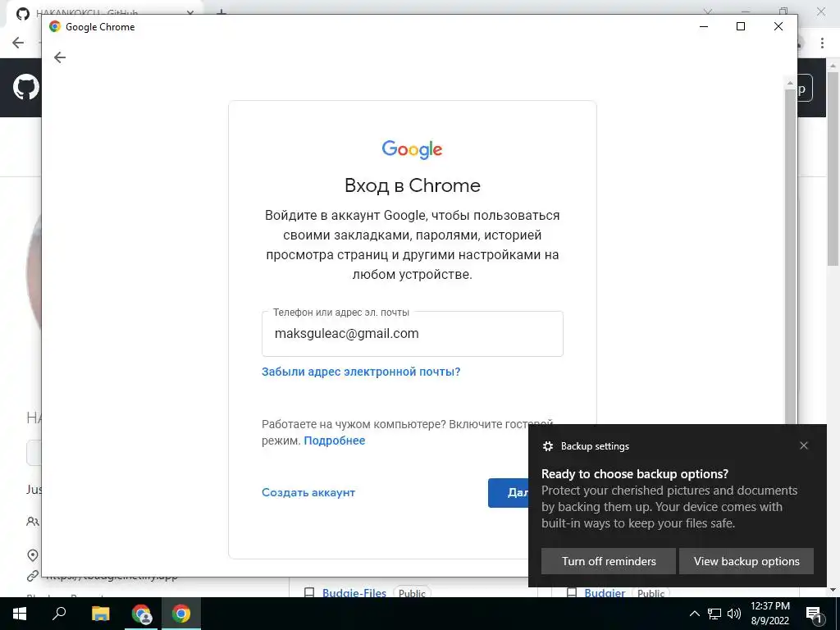Click the Backup settings gear icon
Image resolution: width=840 pixels, height=630 pixels.
[547, 446]
